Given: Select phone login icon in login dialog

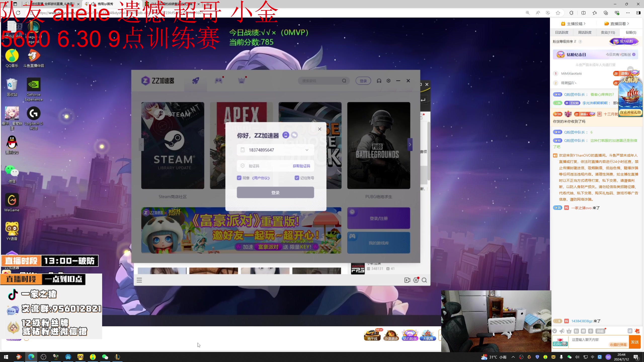Looking at the screenshot, I should point(286,135).
